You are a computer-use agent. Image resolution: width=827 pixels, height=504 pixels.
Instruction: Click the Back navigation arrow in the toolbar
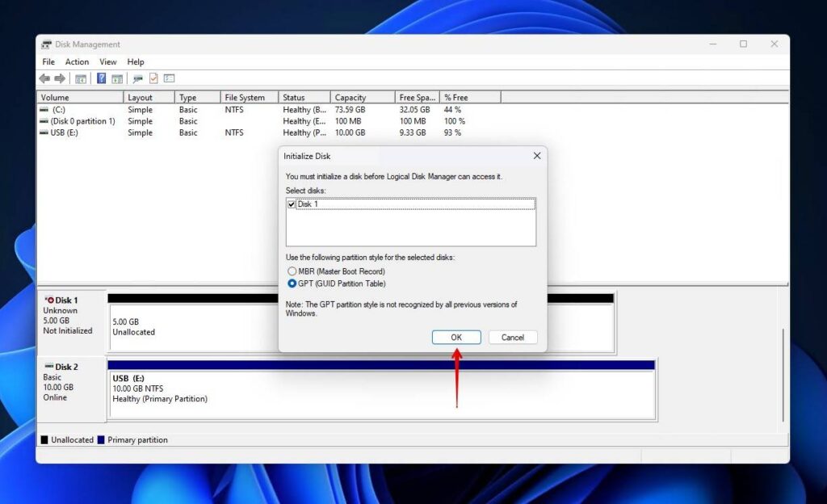(x=44, y=78)
